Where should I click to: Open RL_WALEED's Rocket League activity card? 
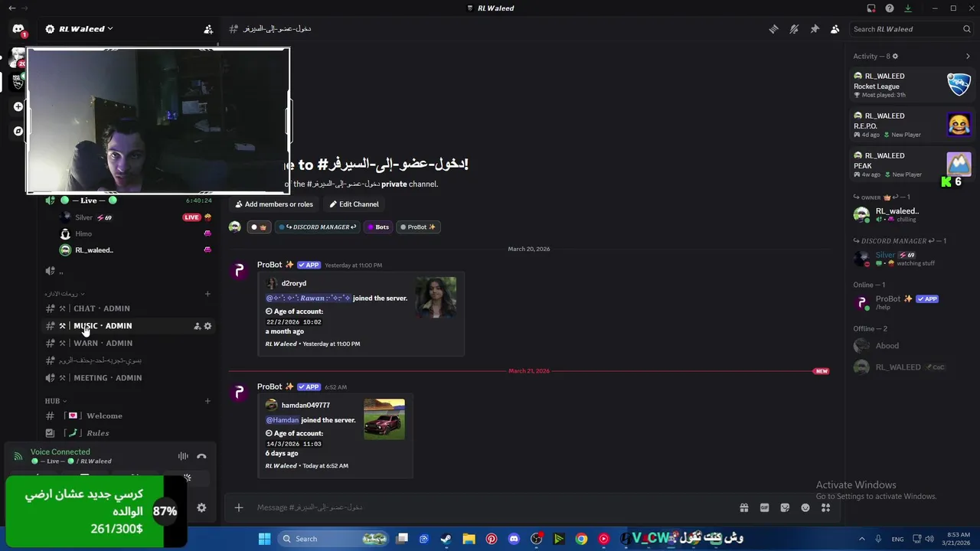pos(911,85)
